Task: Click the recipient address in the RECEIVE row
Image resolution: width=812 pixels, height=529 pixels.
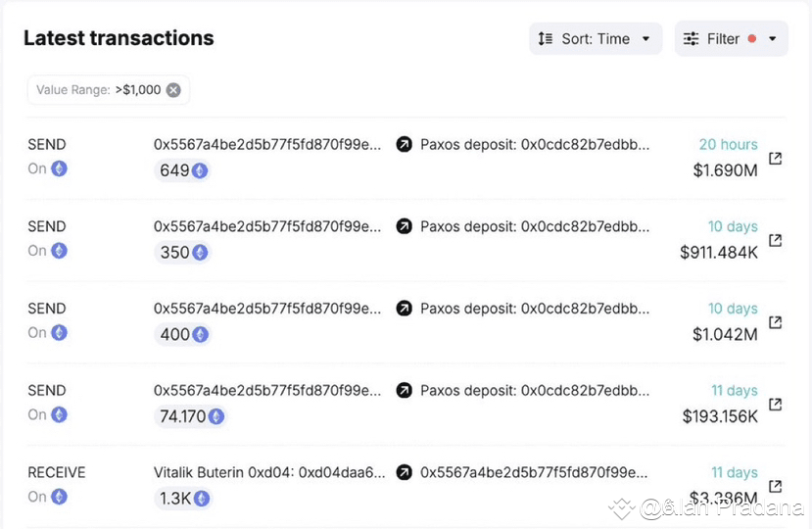Action: coord(534,472)
